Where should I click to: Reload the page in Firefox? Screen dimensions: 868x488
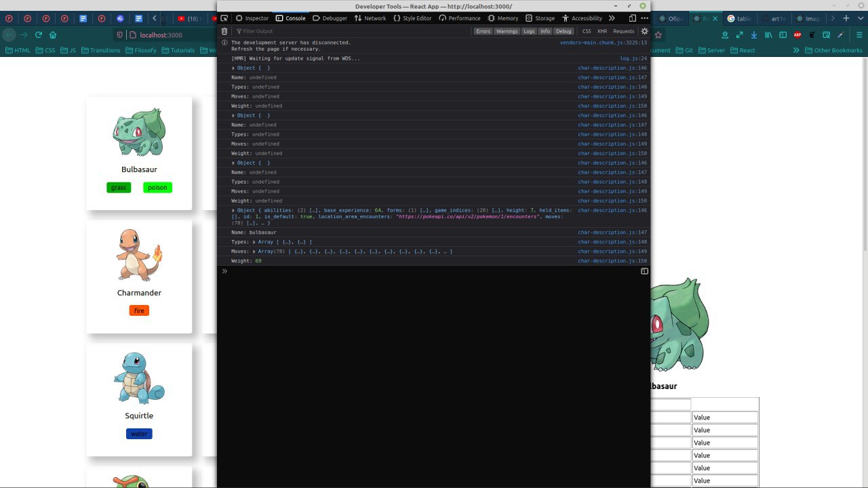pyautogui.click(x=39, y=35)
